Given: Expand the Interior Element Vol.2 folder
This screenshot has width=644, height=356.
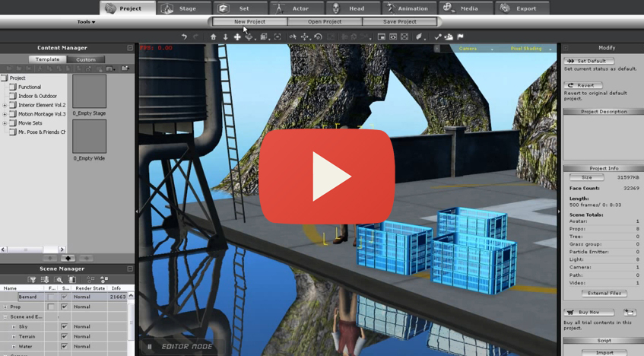Looking at the screenshot, I should pos(5,105).
